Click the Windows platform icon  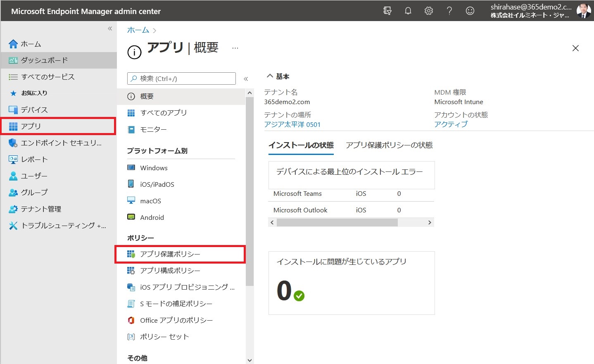[131, 168]
